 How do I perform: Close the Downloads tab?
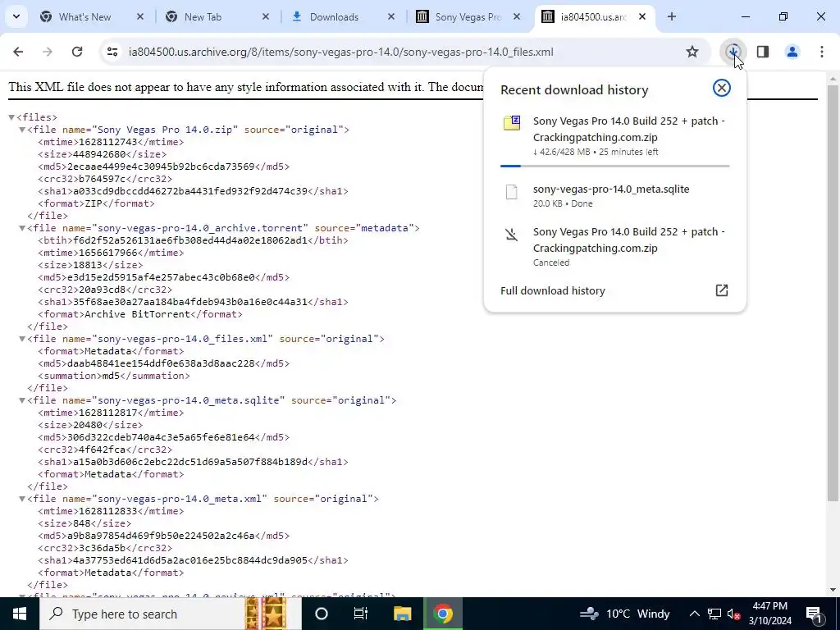(x=390, y=16)
